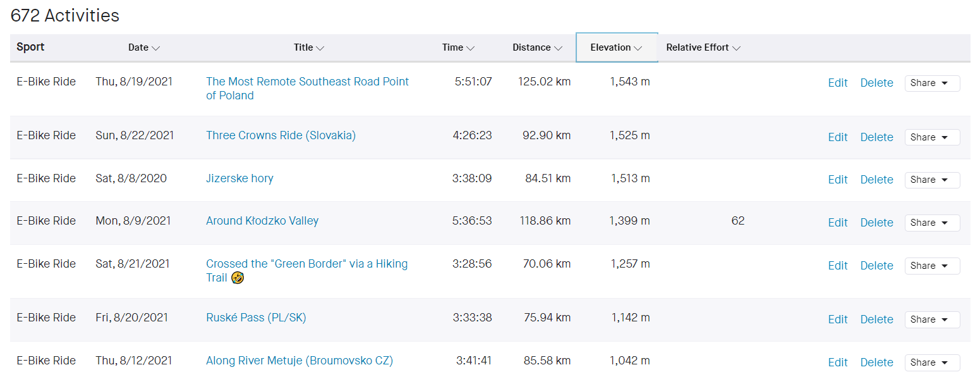Image resolution: width=980 pixels, height=384 pixels.
Task: Edit the Along River Metuje activity
Action: (x=837, y=362)
